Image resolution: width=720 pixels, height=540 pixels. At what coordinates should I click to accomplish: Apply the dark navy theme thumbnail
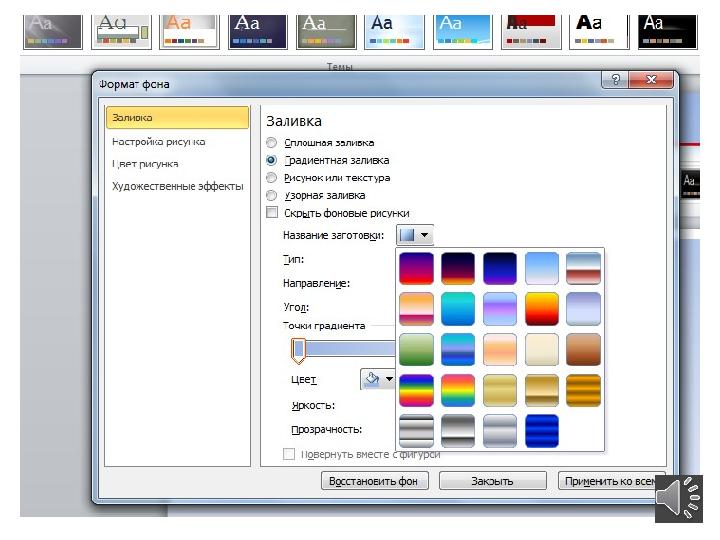click(258, 32)
